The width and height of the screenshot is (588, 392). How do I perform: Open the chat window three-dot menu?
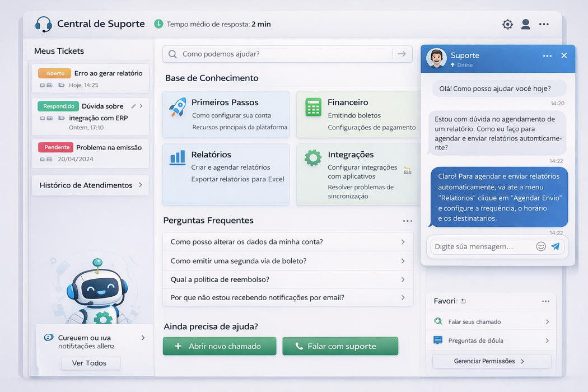coord(547,55)
